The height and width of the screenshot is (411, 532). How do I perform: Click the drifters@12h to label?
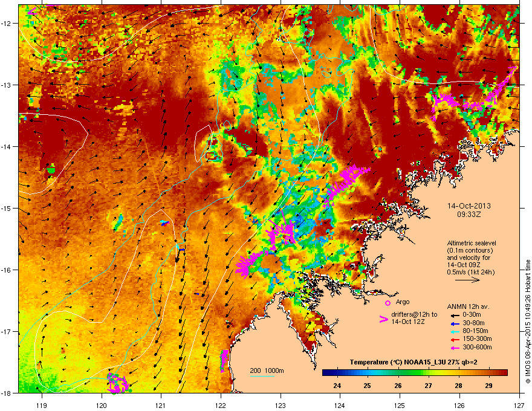coord(414,314)
